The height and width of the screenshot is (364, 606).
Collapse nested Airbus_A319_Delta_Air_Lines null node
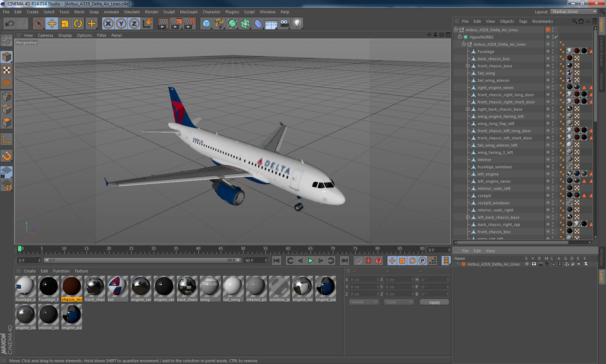[x=464, y=44]
